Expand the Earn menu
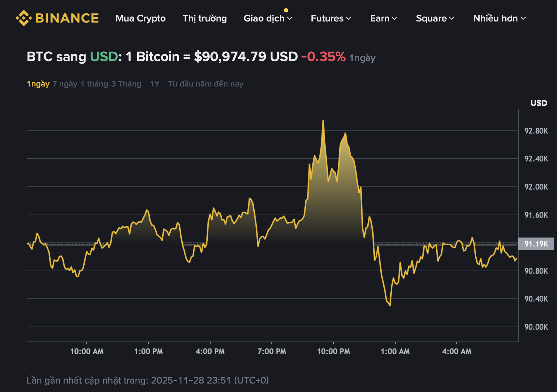Viewport: 557px width, 392px height. click(x=384, y=18)
